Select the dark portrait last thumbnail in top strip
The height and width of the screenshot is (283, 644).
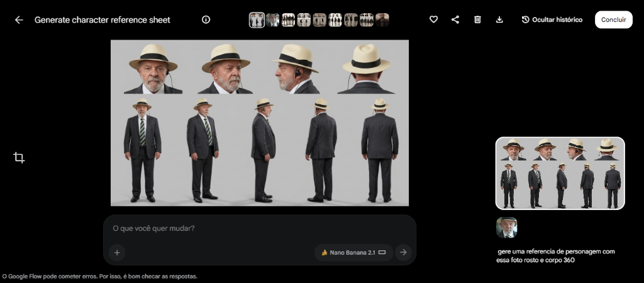382,19
